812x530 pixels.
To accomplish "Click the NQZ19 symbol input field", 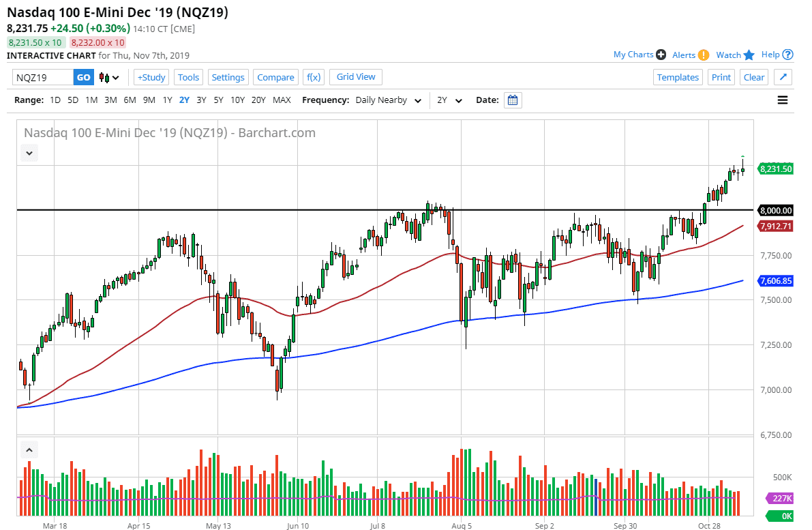I will coord(41,77).
